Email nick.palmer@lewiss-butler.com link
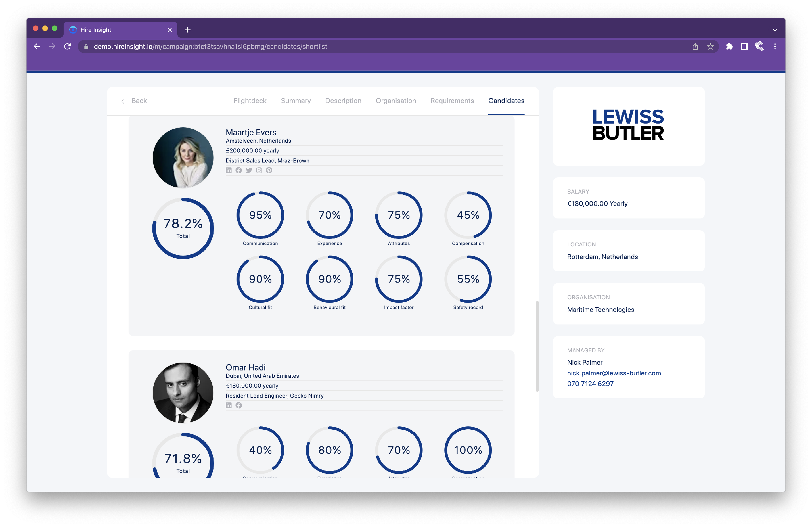Screen dimensions: 812x527 614,373
